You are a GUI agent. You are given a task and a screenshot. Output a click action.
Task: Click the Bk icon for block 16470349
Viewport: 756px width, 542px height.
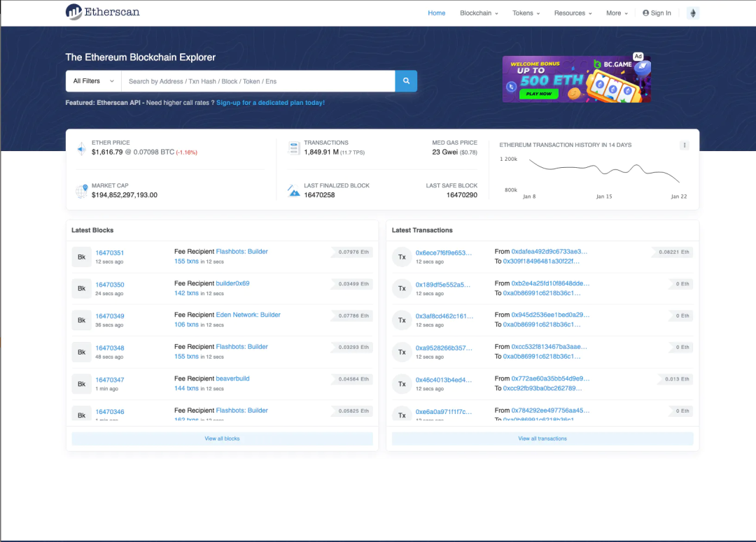click(81, 320)
